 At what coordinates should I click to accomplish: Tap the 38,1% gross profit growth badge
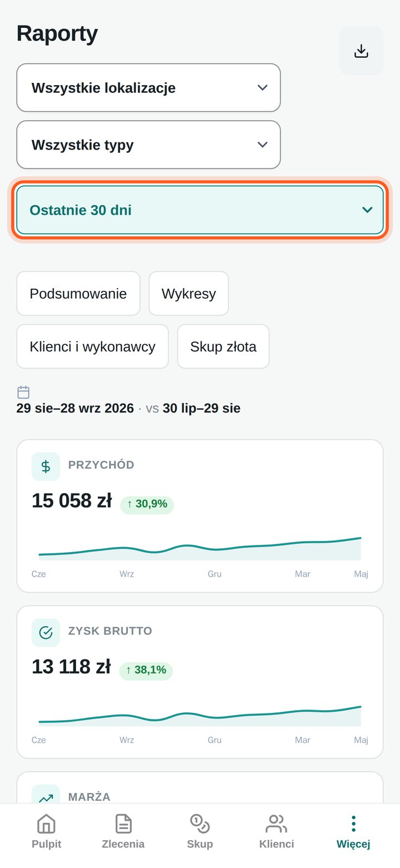tap(146, 671)
